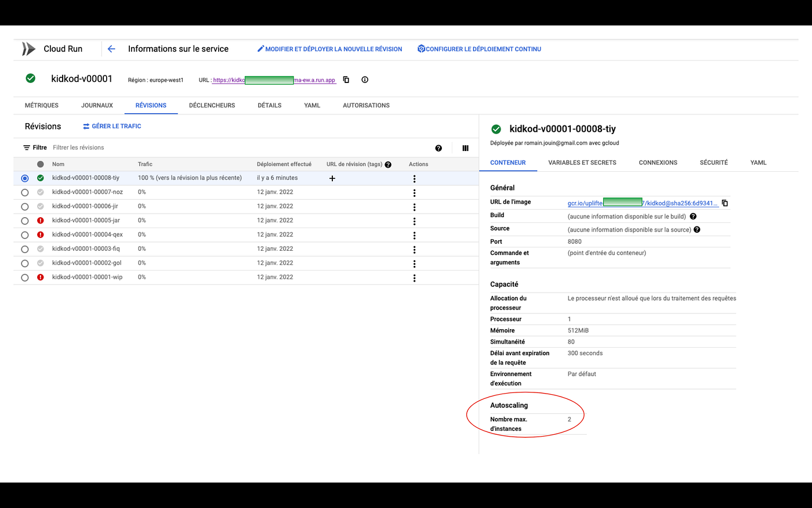Sort by the Nom column header

tap(58, 164)
